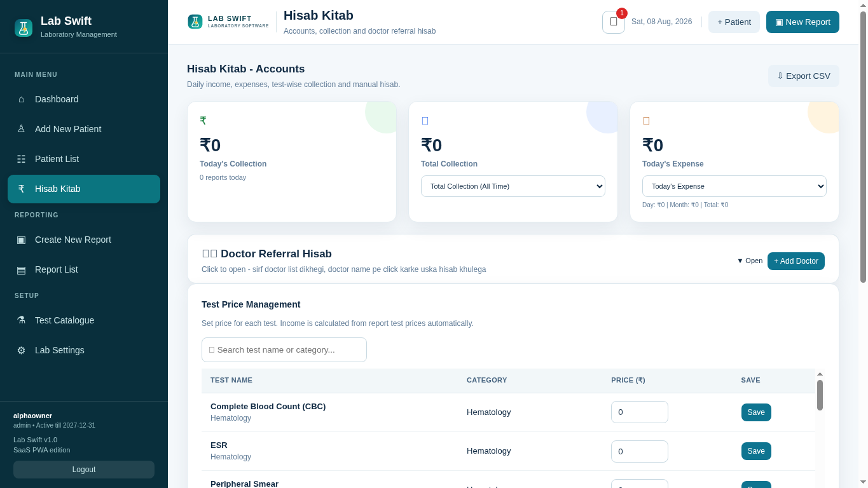This screenshot has height=488, width=868.
Task: Click the Add New Patient person icon
Action: click(x=21, y=129)
